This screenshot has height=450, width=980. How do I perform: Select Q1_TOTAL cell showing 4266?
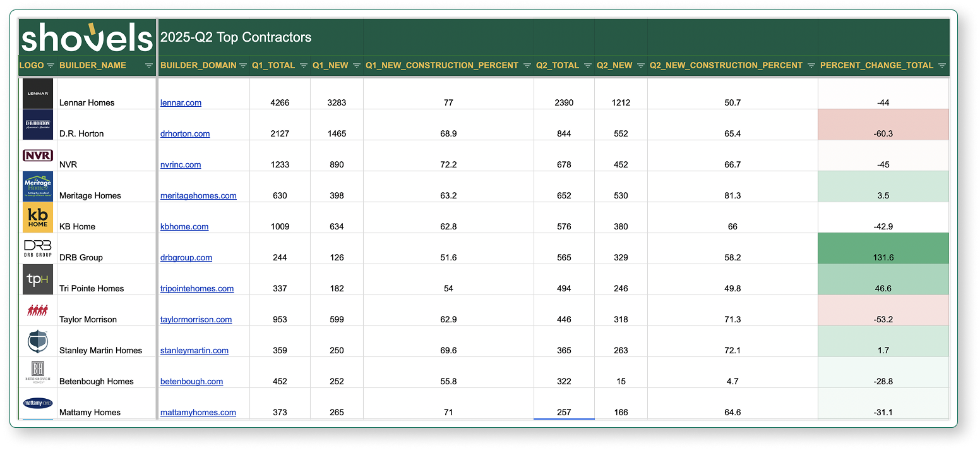click(280, 94)
